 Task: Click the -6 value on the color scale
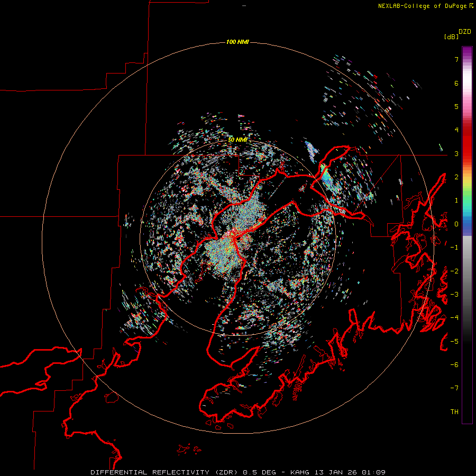454,365
